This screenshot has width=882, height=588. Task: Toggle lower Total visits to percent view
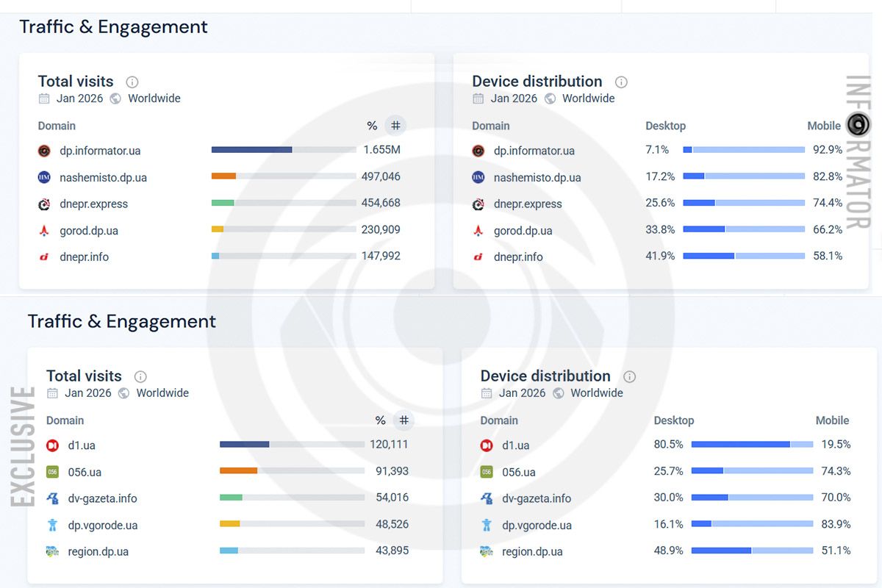[x=380, y=420]
